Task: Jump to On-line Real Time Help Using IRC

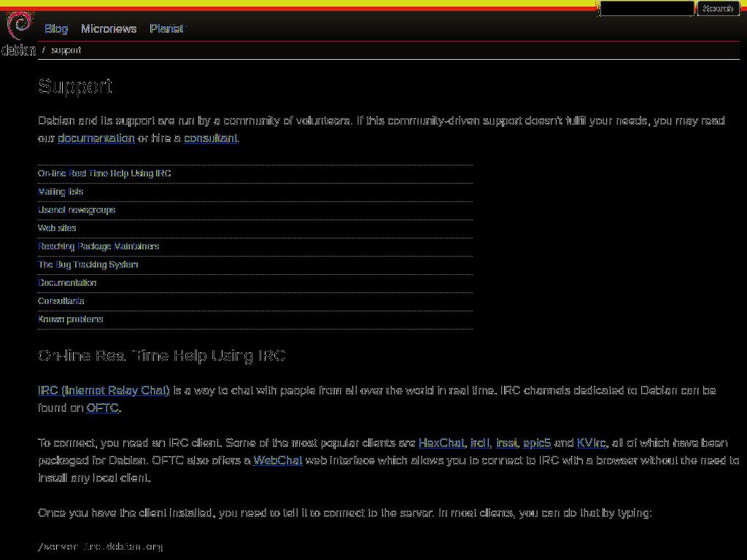Action: click(104, 174)
